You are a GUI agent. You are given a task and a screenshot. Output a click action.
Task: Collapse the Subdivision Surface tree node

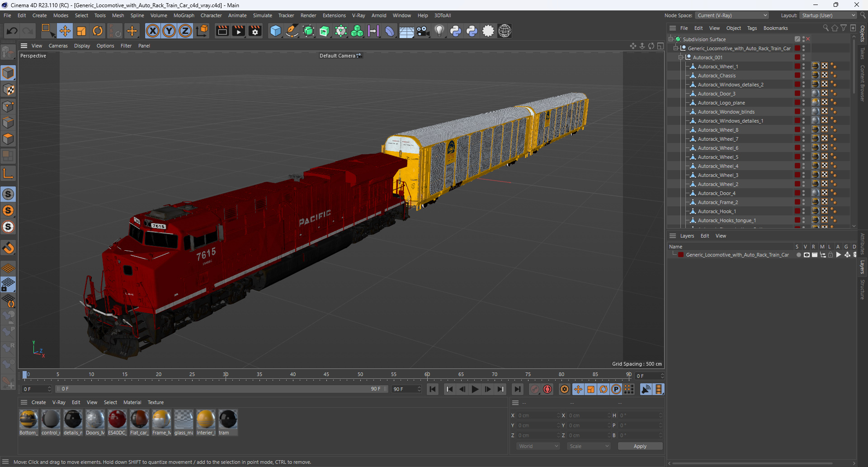(x=671, y=39)
